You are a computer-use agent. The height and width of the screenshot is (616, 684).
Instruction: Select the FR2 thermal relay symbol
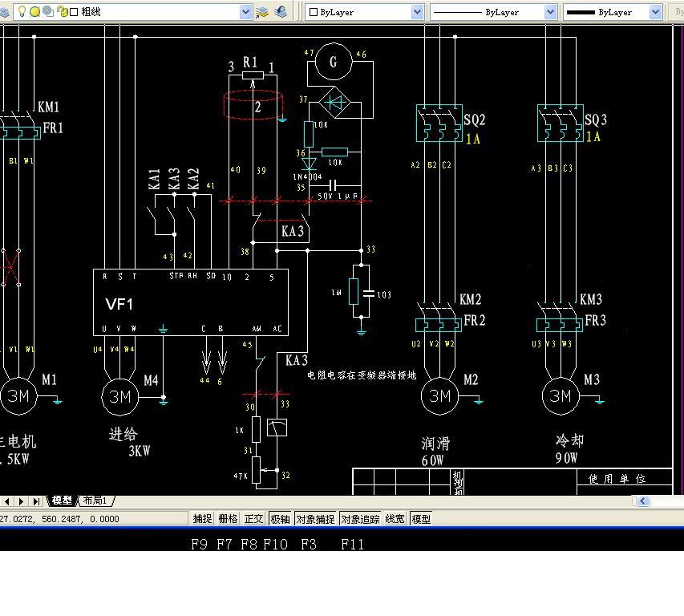(x=439, y=325)
